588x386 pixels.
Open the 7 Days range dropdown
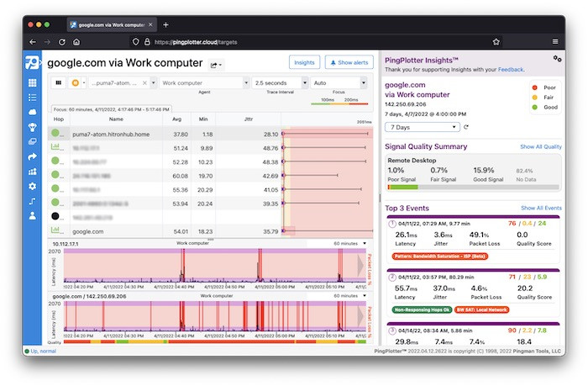click(x=423, y=127)
